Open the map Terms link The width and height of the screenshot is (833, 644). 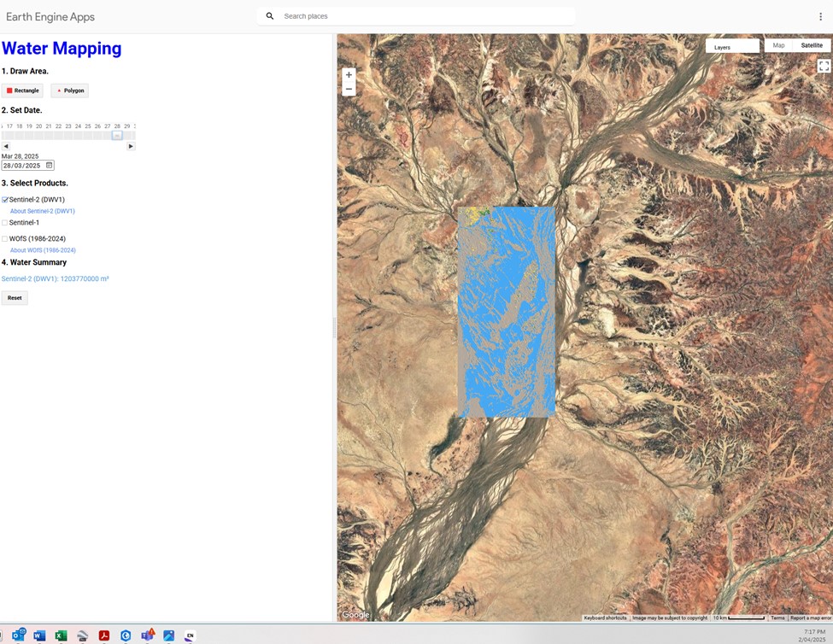(x=777, y=618)
